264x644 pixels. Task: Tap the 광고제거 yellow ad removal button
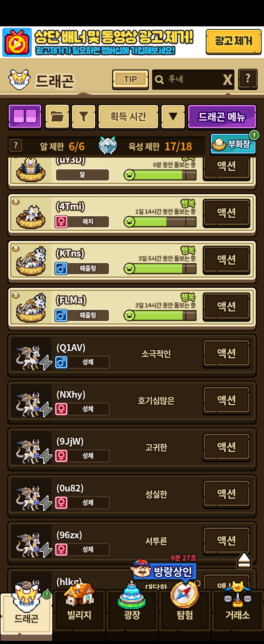click(x=233, y=41)
